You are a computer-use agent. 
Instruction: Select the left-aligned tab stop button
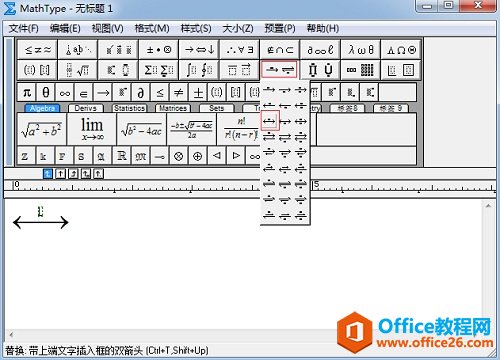click(x=48, y=174)
